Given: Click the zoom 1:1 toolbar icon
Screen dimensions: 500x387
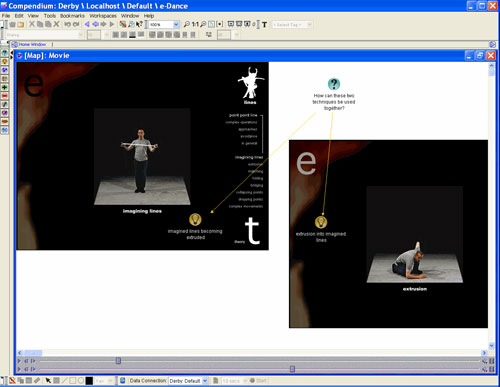Looking at the screenshot, I should coord(195,24).
